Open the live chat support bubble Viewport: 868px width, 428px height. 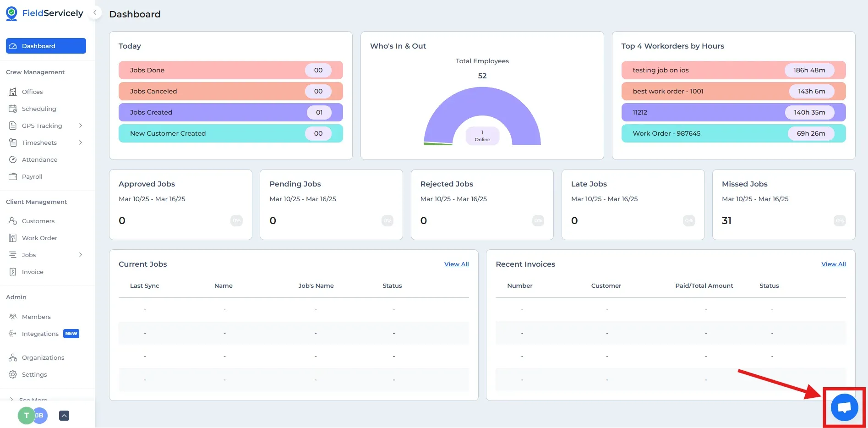pyautogui.click(x=844, y=407)
